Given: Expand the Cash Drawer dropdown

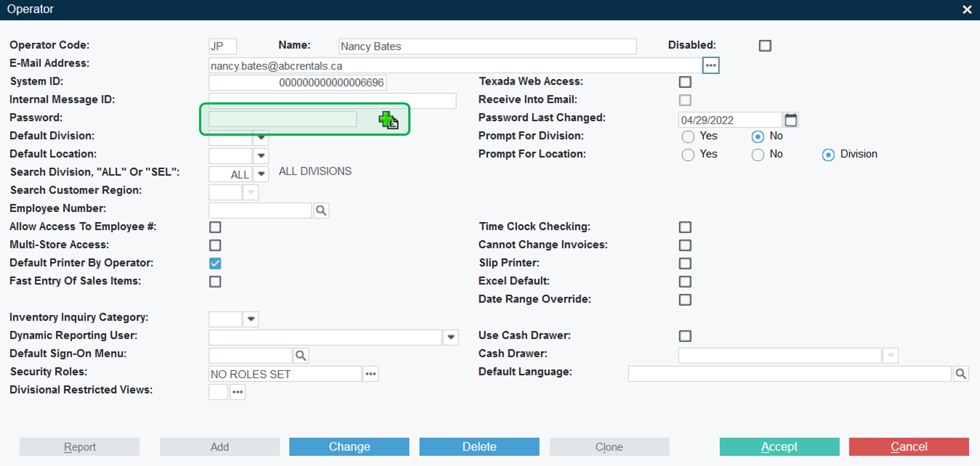Looking at the screenshot, I should (891, 356).
